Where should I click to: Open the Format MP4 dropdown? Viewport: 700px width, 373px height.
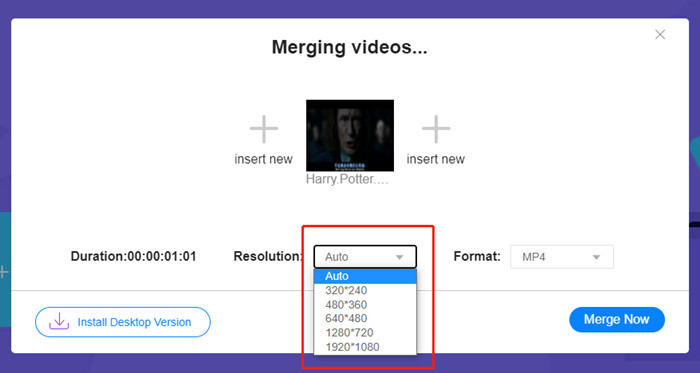(562, 257)
